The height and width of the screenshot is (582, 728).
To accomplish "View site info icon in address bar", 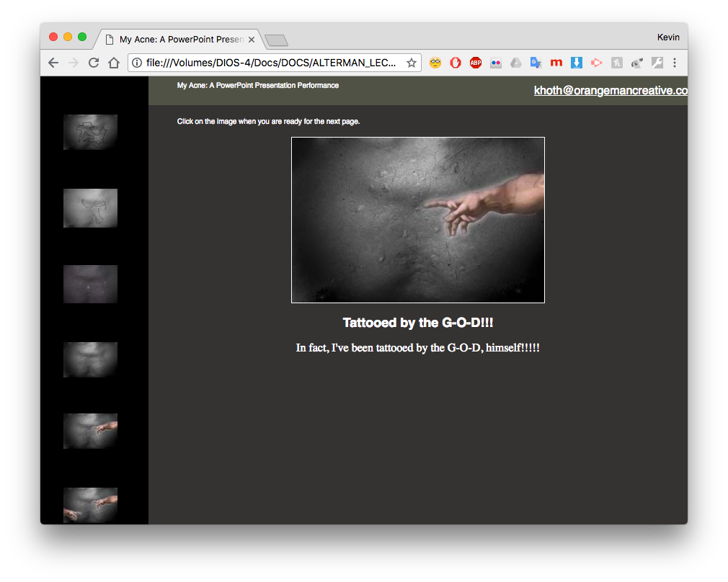I will [137, 63].
